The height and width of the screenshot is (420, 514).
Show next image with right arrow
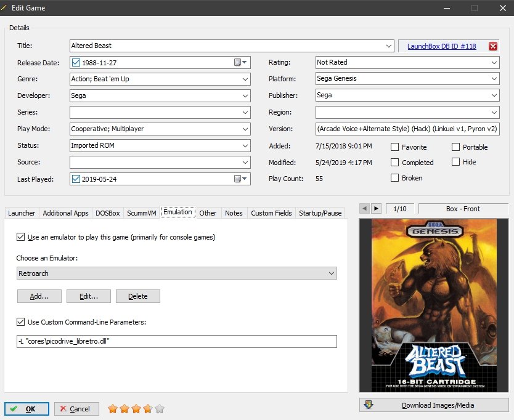coord(376,208)
